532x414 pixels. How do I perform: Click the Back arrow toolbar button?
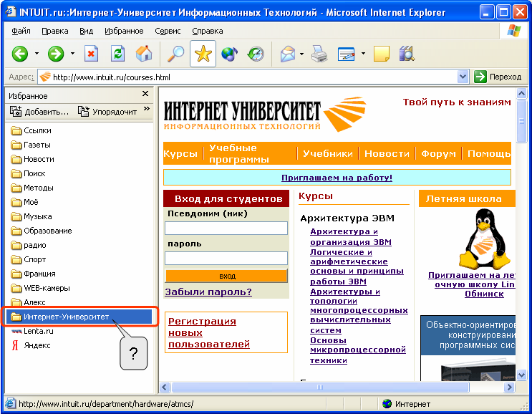pyautogui.click(x=20, y=54)
